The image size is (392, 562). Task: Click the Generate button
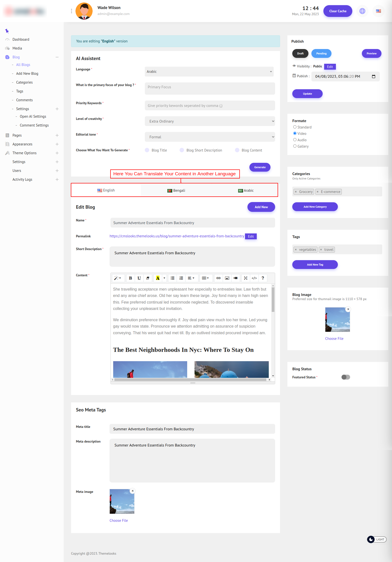coord(260,167)
